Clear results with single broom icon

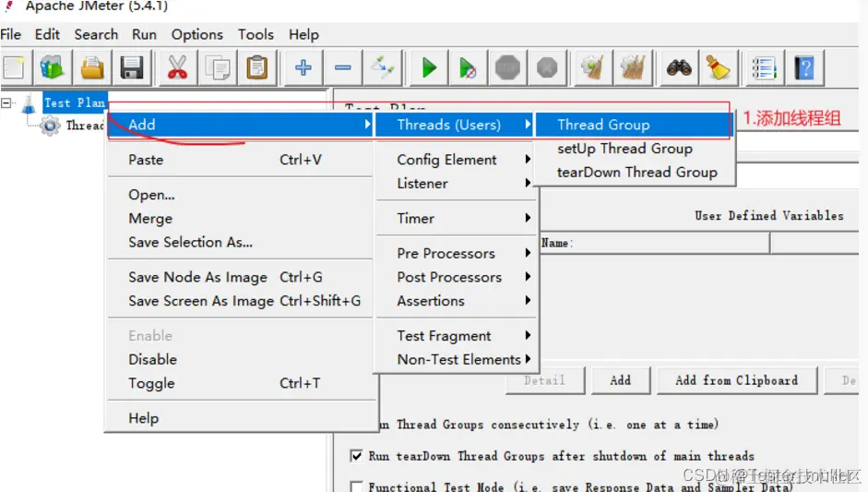click(x=593, y=67)
